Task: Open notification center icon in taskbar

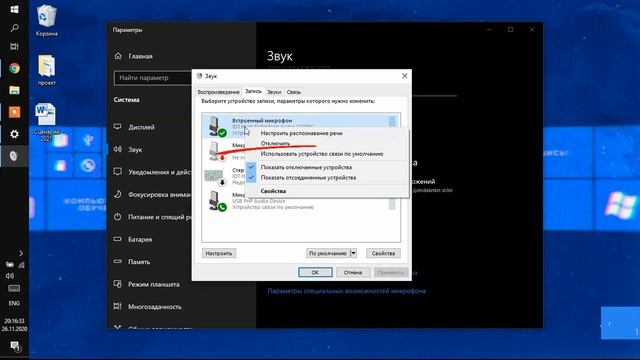Action: click(x=15, y=346)
